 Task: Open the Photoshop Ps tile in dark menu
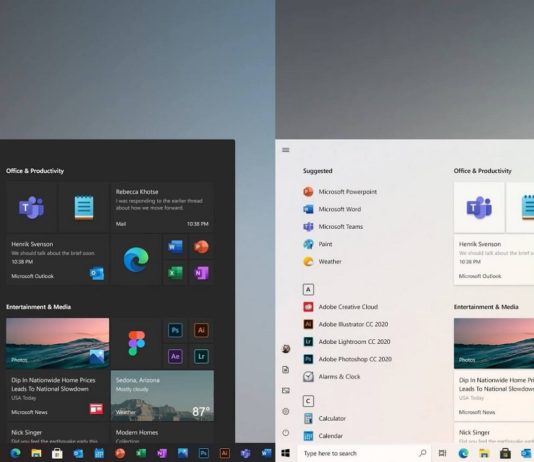click(x=175, y=330)
